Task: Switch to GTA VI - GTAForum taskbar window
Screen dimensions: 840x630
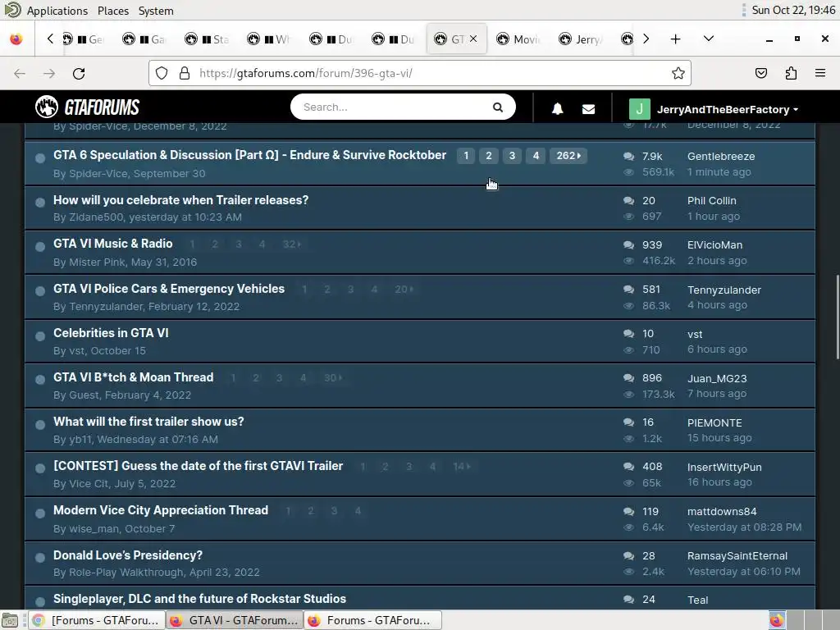Action: (x=235, y=620)
